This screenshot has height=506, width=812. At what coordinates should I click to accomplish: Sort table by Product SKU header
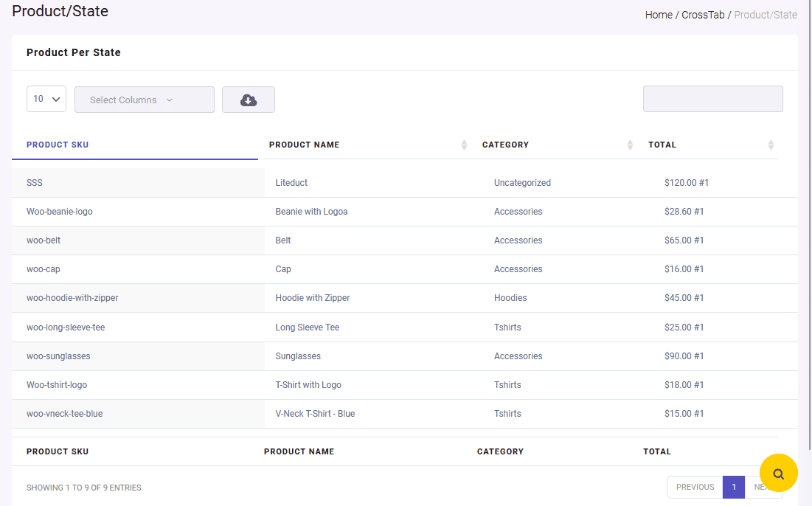pos(58,145)
